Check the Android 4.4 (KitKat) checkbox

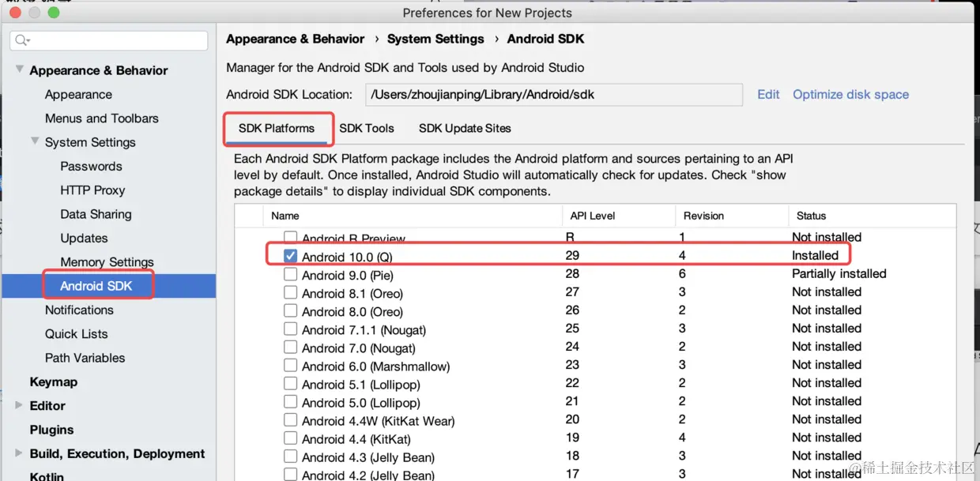pyautogui.click(x=290, y=438)
